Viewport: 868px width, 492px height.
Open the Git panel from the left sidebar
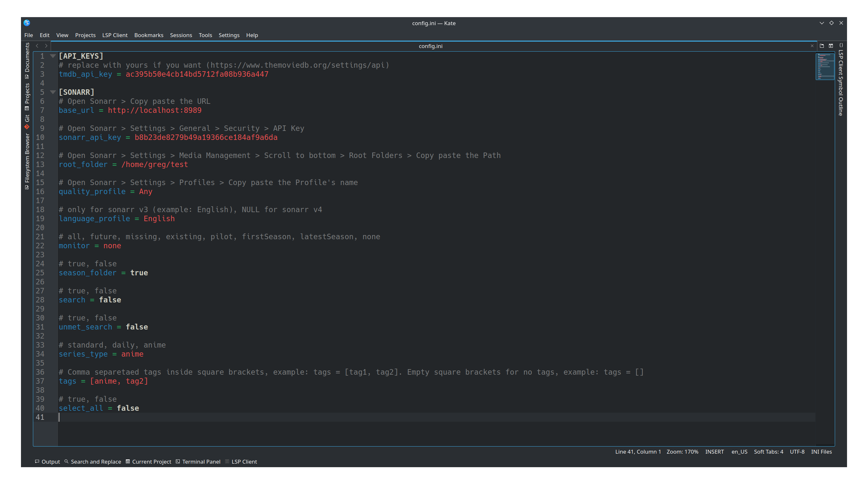pyautogui.click(x=27, y=119)
